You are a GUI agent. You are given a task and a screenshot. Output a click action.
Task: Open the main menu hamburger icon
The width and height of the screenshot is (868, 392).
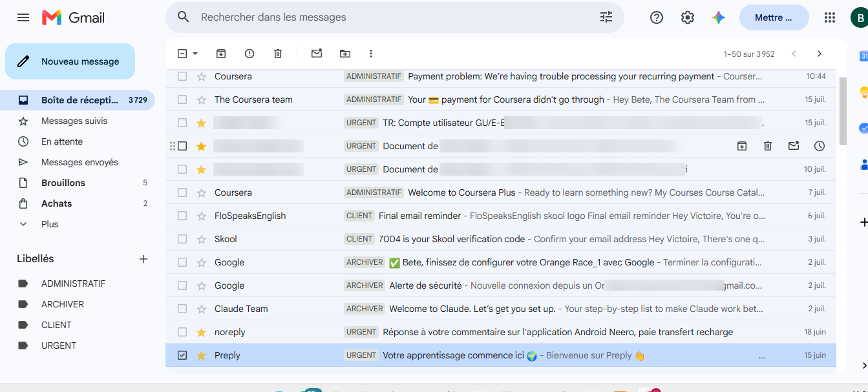[23, 17]
